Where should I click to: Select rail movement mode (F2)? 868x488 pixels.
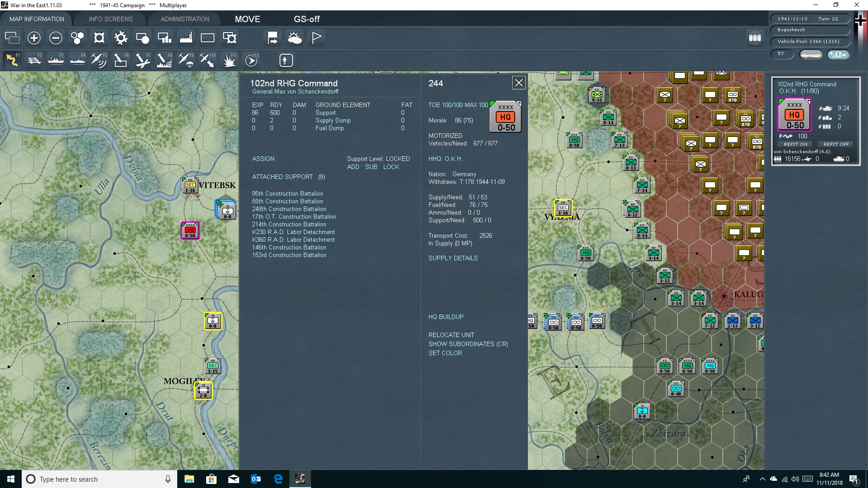click(34, 60)
